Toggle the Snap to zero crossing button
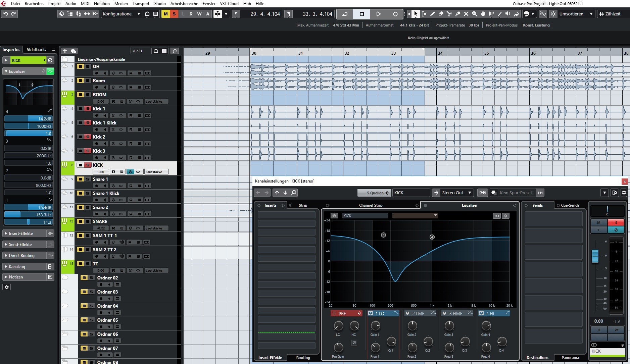The width and height of the screenshot is (630, 364). pyautogui.click(x=543, y=14)
